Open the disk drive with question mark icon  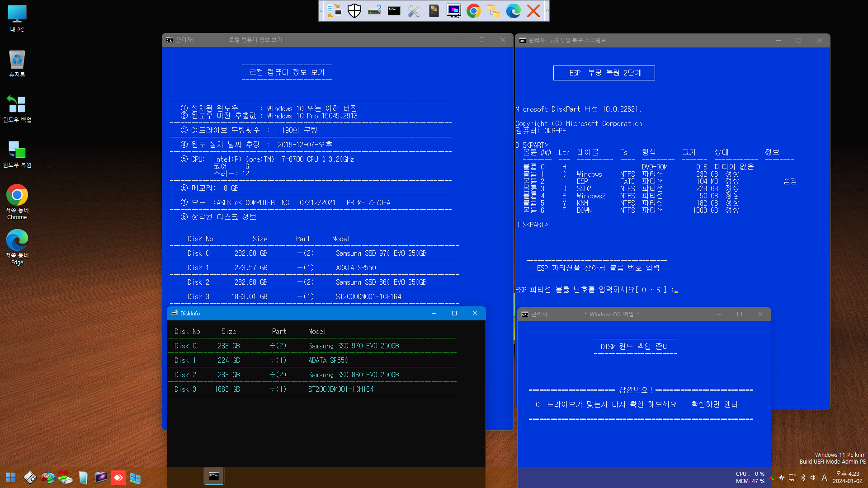coord(374,11)
